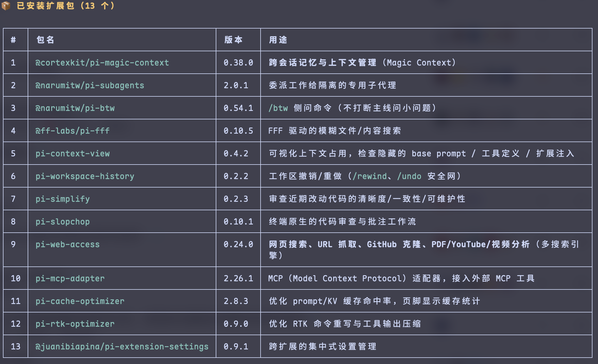Click row number "13" in the # column
The width and height of the screenshot is (598, 364).
(16, 347)
